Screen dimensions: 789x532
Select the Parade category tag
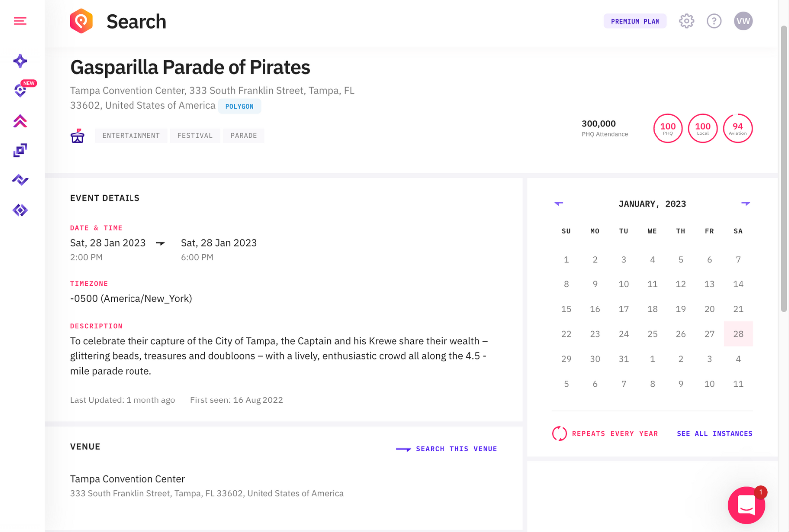(244, 135)
